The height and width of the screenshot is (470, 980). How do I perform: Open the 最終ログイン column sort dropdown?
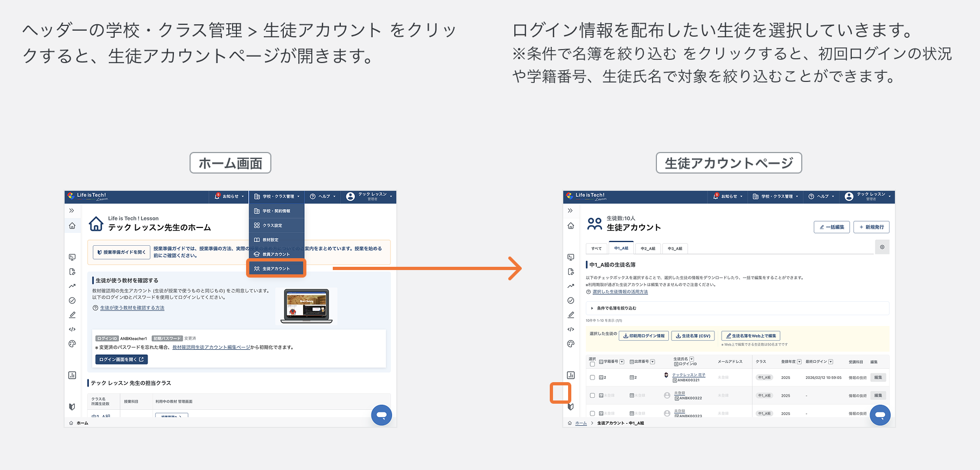point(831,362)
